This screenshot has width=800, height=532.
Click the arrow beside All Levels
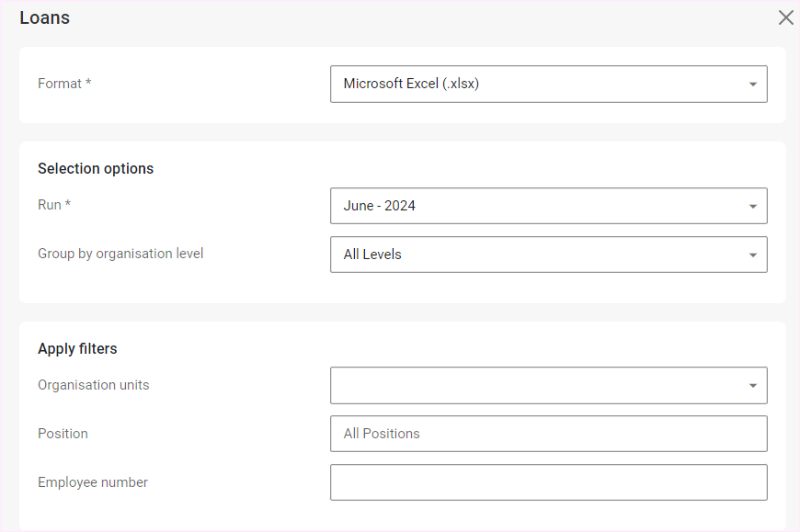click(752, 255)
